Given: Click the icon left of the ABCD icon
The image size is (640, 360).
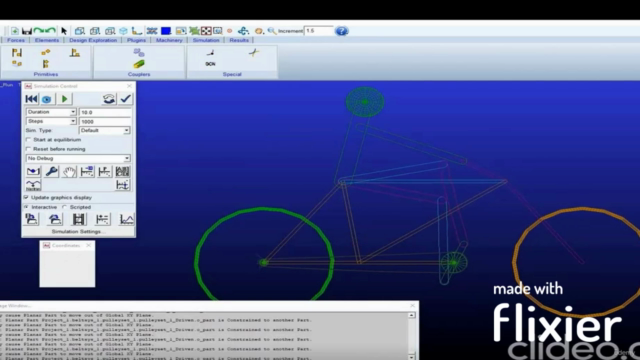Looking at the screenshot, I should [x=104, y=171].
